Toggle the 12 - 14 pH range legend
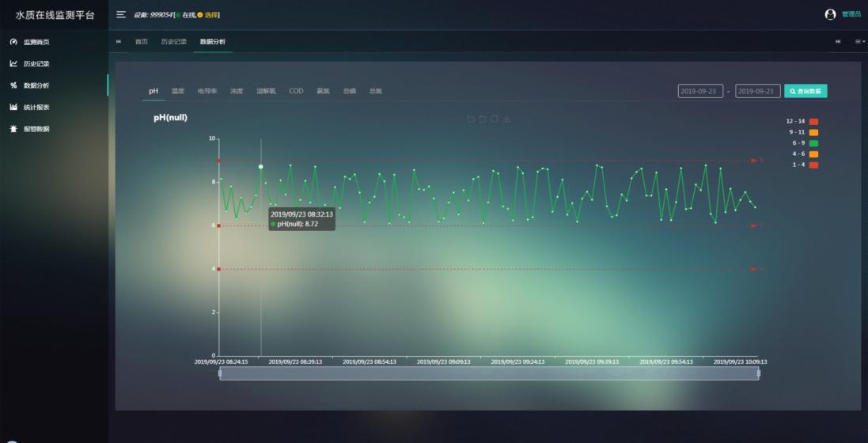868x443 pixels. pos(813,121)
